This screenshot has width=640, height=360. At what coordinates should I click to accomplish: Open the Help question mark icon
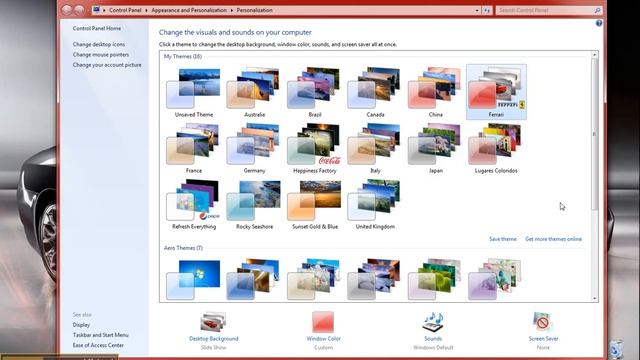pyautogui.click(x=599, y=23)
